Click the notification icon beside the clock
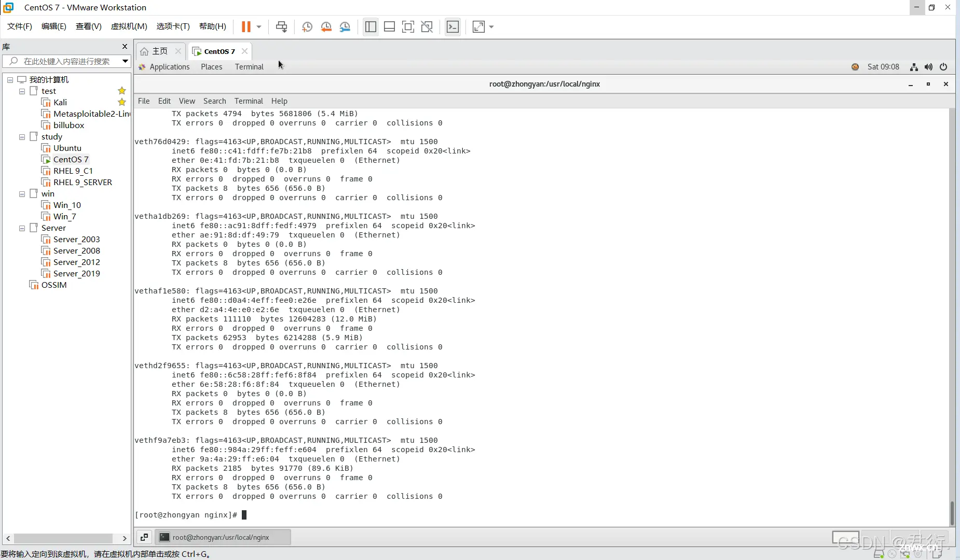960x560 pixels. pos(855,66)
